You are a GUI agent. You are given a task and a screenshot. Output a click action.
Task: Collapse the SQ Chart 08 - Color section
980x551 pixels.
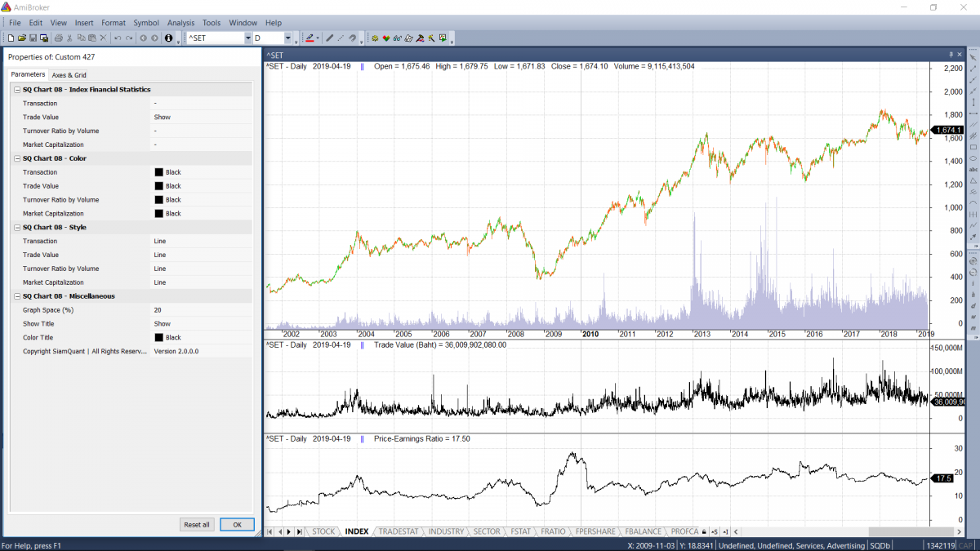pyautogui.click(x=16, y=158)
